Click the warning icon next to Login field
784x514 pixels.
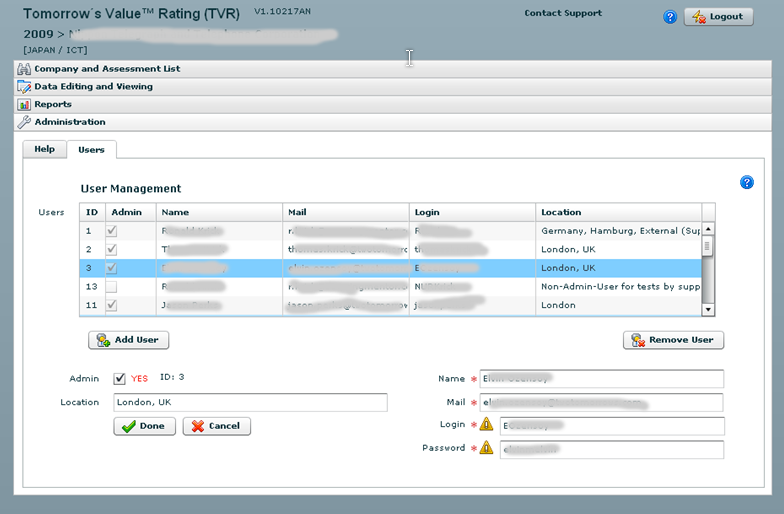coord(486,424)
